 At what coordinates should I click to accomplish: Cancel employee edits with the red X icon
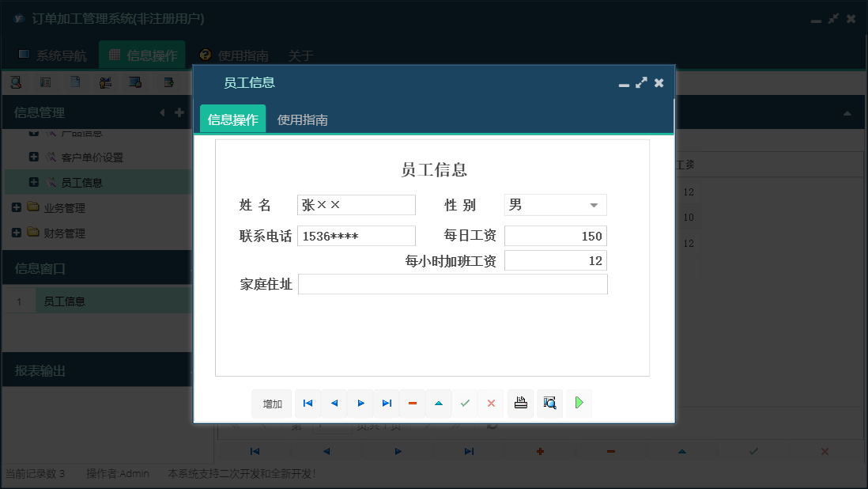click(491, 403)
